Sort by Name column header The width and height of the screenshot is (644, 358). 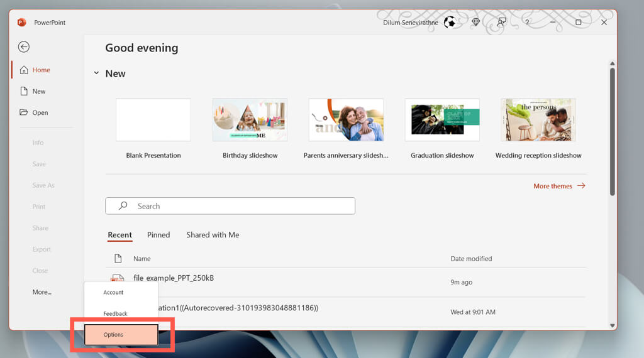pos(142,259)
